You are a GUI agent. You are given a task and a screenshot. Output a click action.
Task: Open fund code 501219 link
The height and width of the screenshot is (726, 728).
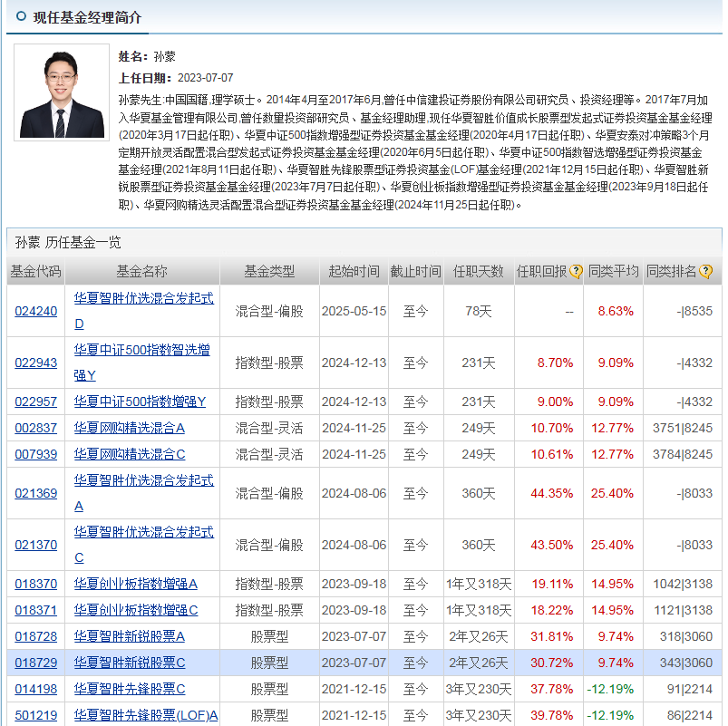(x=35, y=715)
